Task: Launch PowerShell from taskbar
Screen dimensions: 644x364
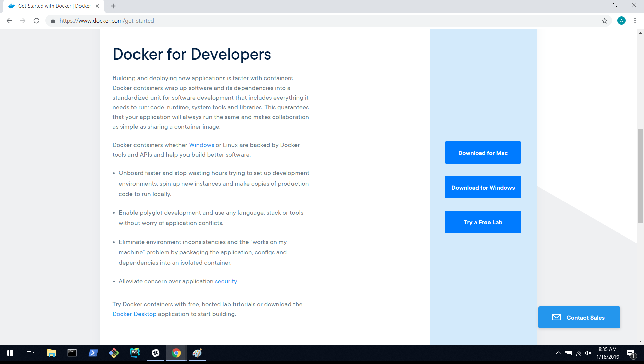Action: click(x=93, y=353)
